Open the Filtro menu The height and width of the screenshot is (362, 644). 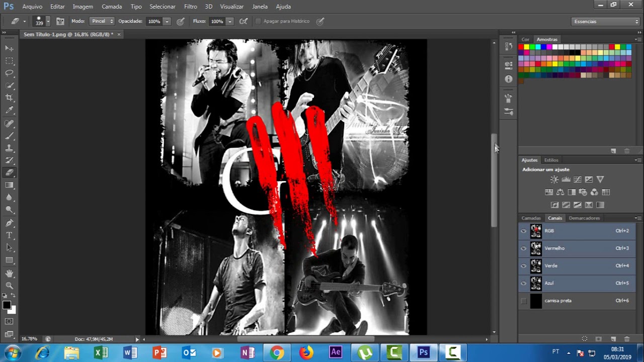coord(191,7)
